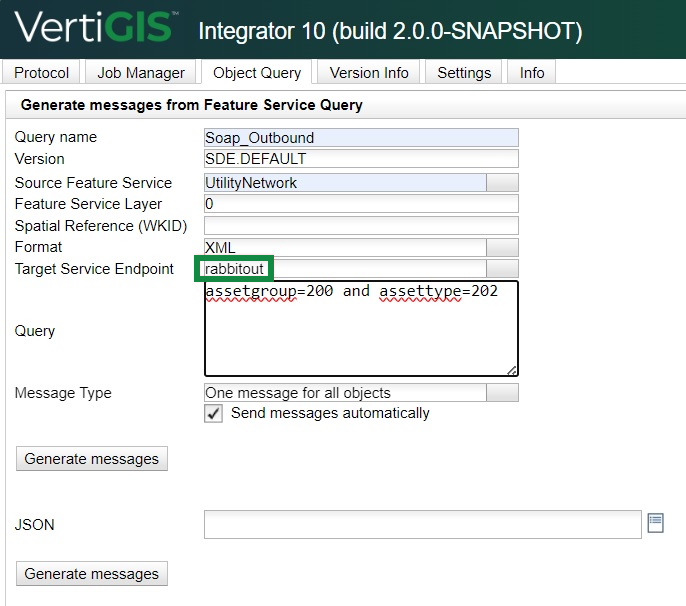Viewport: 686px width, 606px height.
Task: Switch to the Protocol tab
Action: click(x=41, y=72)
